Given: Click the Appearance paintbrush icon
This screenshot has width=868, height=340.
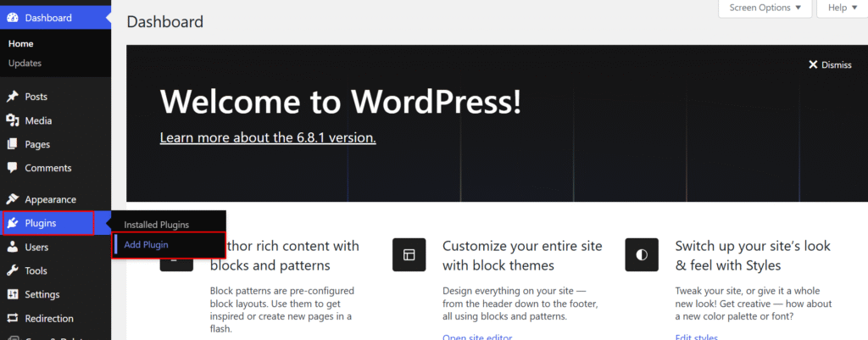Looking at the screenshot, I should tap(12, 200).
